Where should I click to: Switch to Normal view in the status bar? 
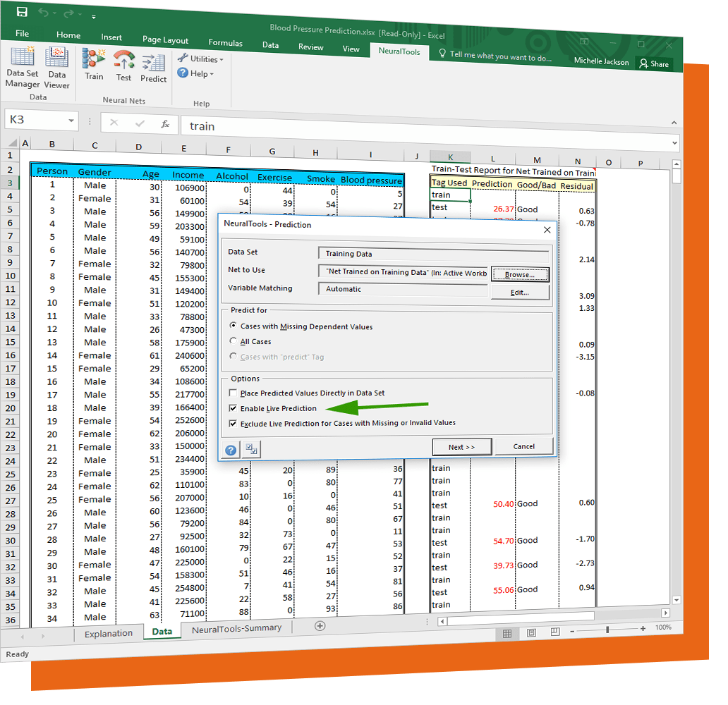(507, 634)
